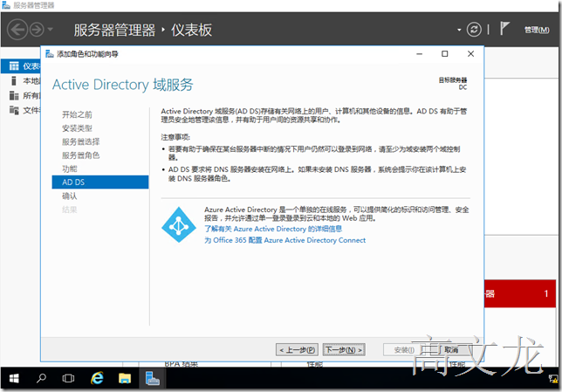Screen dimensions: 562x392
Task: Select the AD DS wizard step
Action: (x=100, y=182)
